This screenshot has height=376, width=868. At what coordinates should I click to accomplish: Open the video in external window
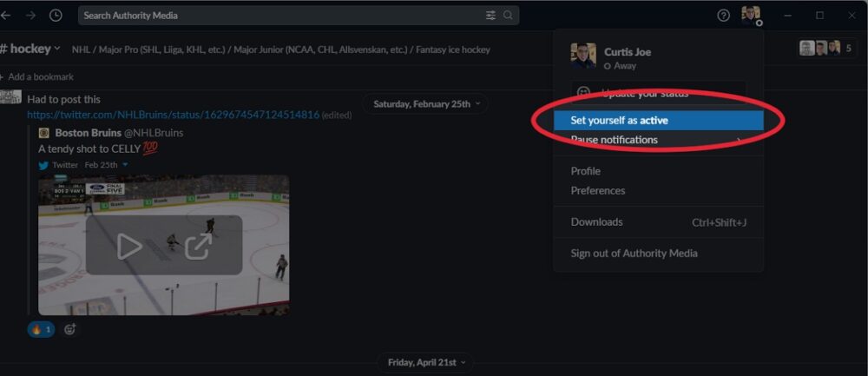(198, 247)
